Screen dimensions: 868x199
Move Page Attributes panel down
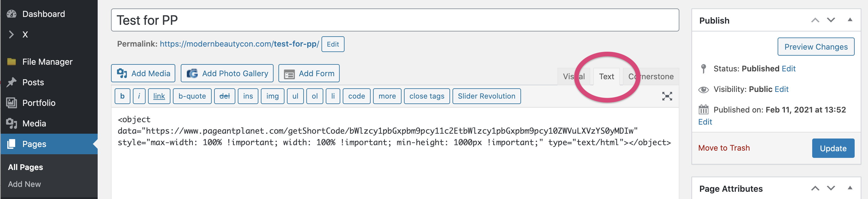[x=831, y=188]
